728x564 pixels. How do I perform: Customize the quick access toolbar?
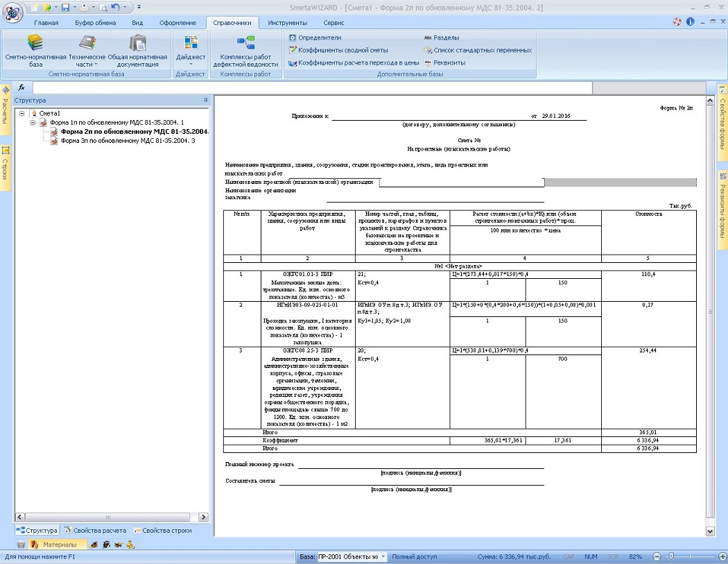[x=139, y=8]
